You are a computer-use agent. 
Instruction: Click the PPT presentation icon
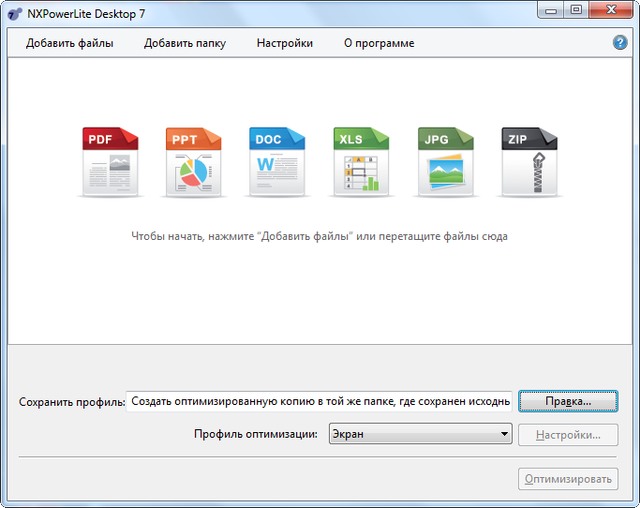(192, 161)
